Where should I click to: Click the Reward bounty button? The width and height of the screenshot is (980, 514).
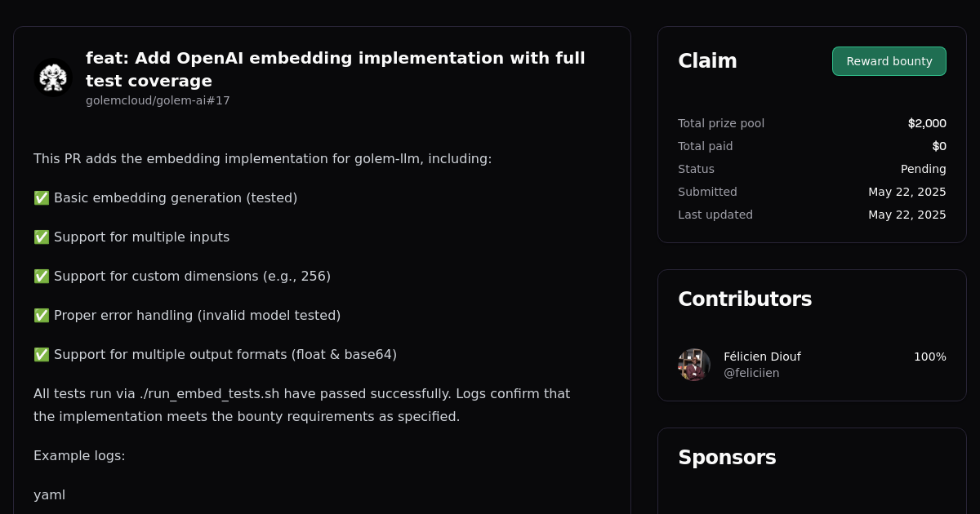pos(889,60)
